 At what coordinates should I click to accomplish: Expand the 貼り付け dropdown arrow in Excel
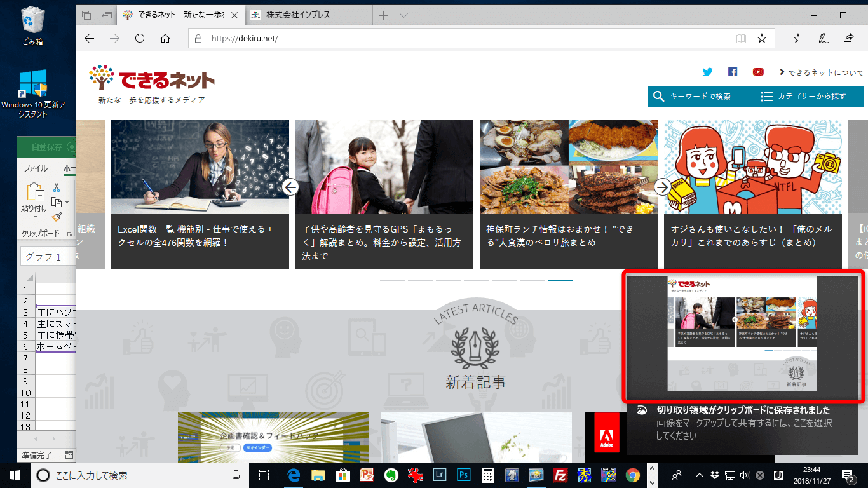[36, 217]
